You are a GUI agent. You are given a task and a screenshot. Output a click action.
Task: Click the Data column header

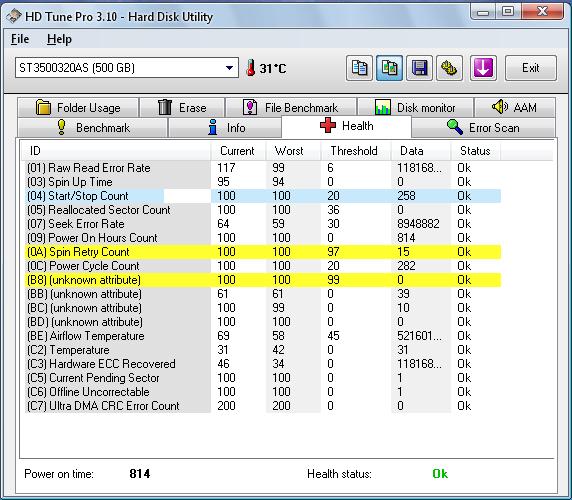point(421,151)
